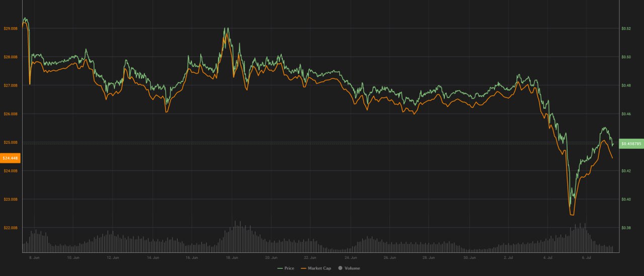Viewport: 644px width, 276px height.
Task: Click the $26.00B market cap axis label
Action: pyautogui.click(x=10, y=114)
